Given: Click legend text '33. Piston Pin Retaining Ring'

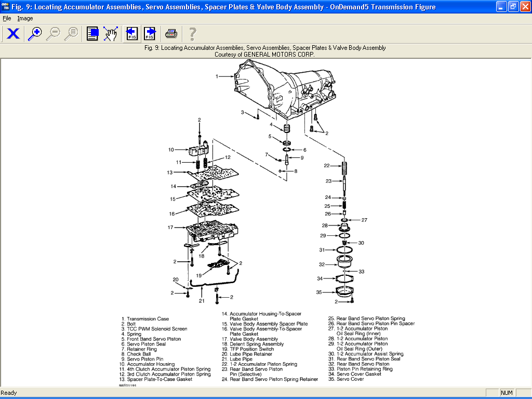Looking at the screenshot, I should click(x=361, y=369).
